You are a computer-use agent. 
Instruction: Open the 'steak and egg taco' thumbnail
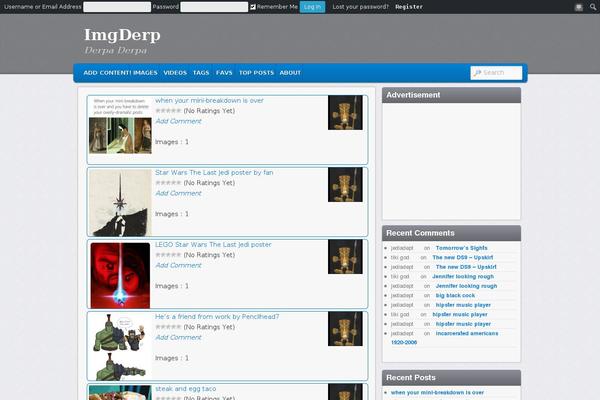point(120,392)
